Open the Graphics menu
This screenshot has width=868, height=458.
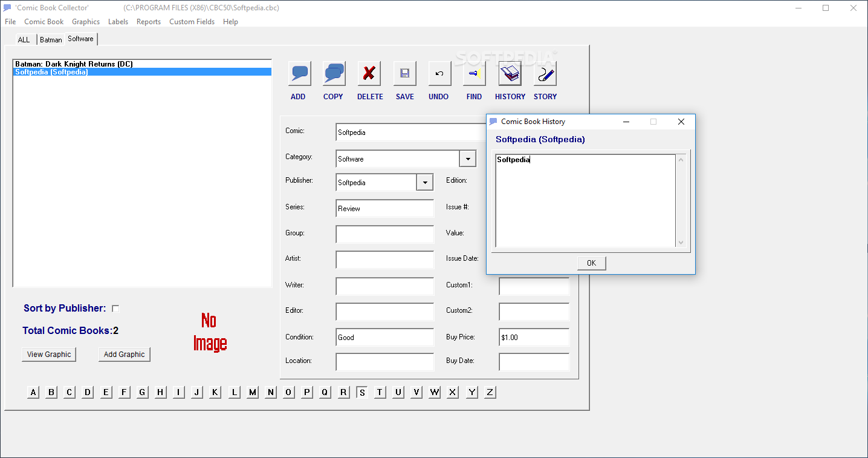[86, 22]
